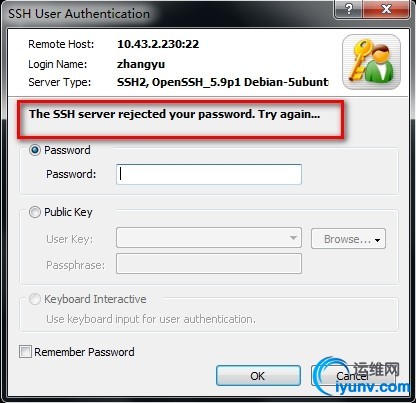
Task: Click the OK button
Action: 258,376
